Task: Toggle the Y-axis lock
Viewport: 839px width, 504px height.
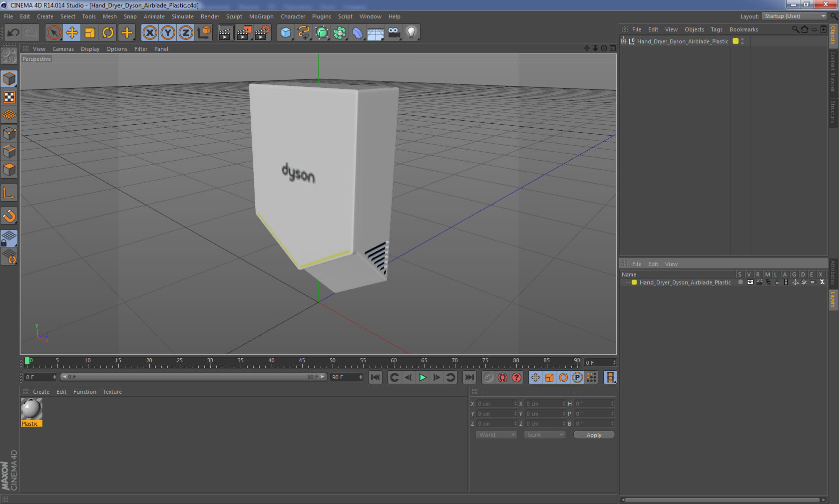Action: (168, 33)
